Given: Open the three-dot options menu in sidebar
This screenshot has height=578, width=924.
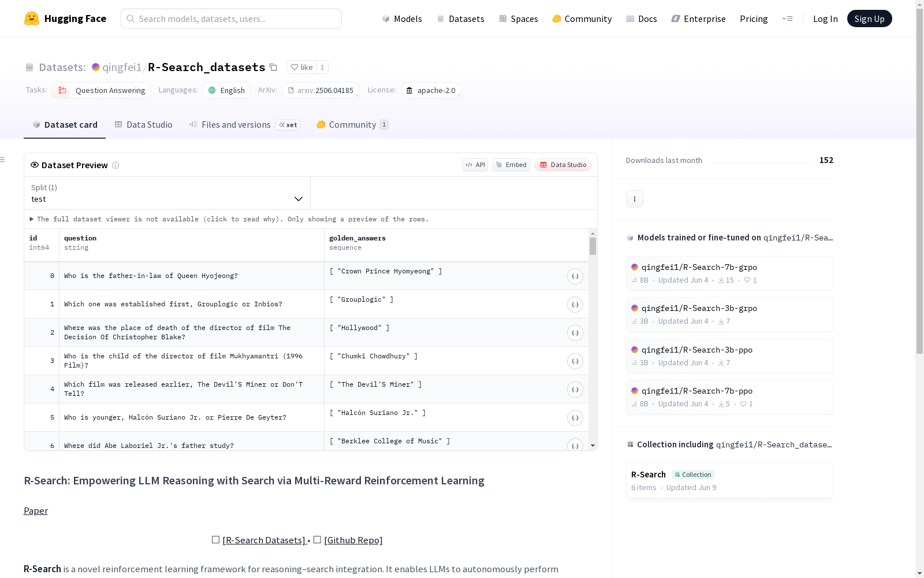Looking at the screenshot, I should click(635, 199).
